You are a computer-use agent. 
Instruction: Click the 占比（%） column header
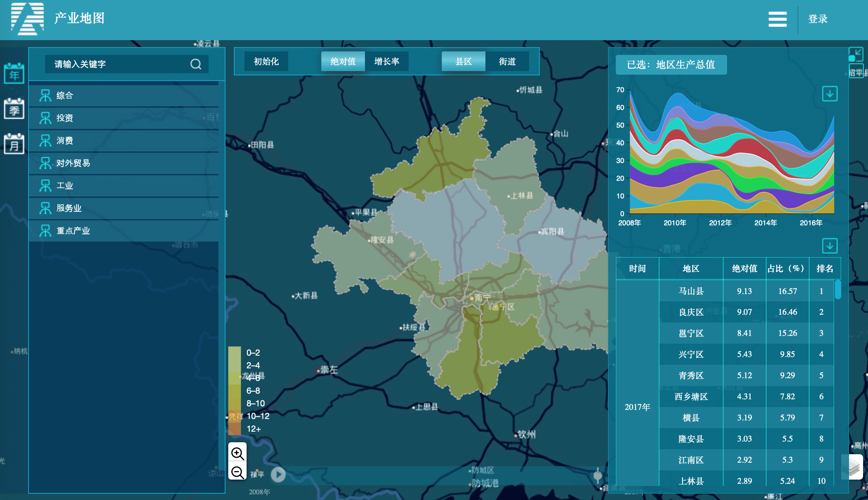(787, 269)
